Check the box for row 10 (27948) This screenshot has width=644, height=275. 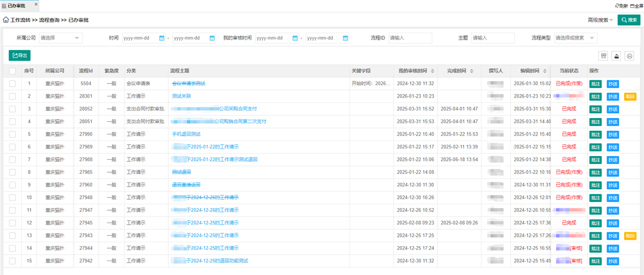click(12, 197)
